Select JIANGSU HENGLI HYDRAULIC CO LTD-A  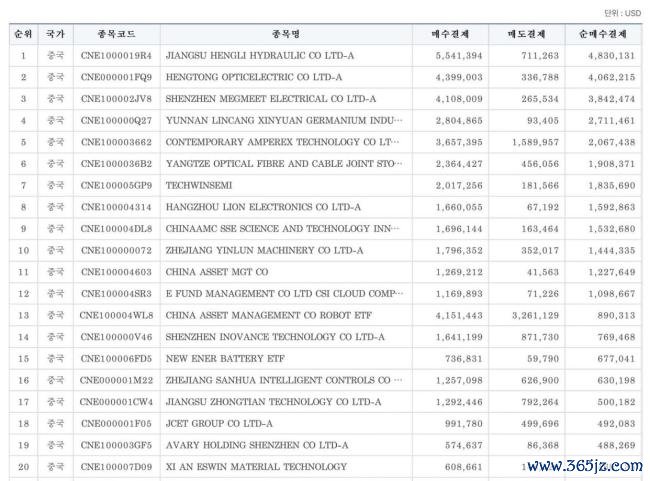(x=260, y=56)
